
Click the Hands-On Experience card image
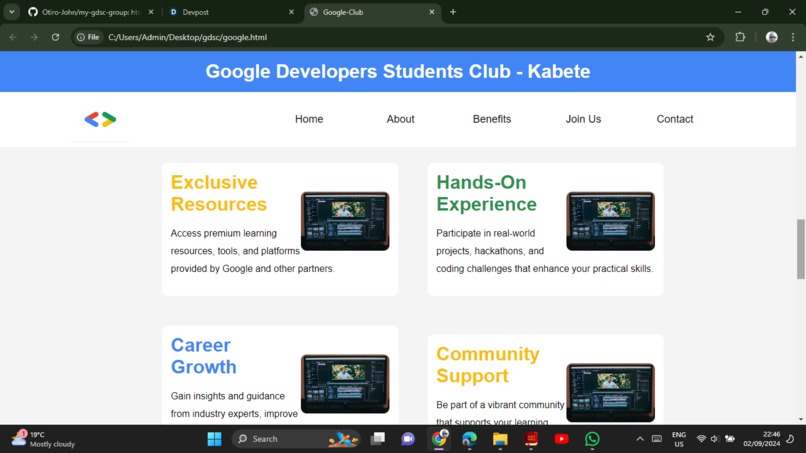click(611, 221)
